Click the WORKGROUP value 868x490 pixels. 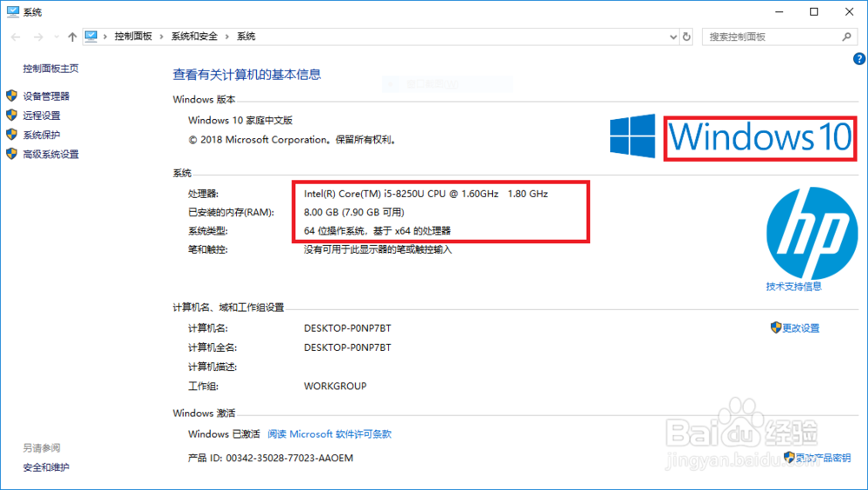pos(335,387)
